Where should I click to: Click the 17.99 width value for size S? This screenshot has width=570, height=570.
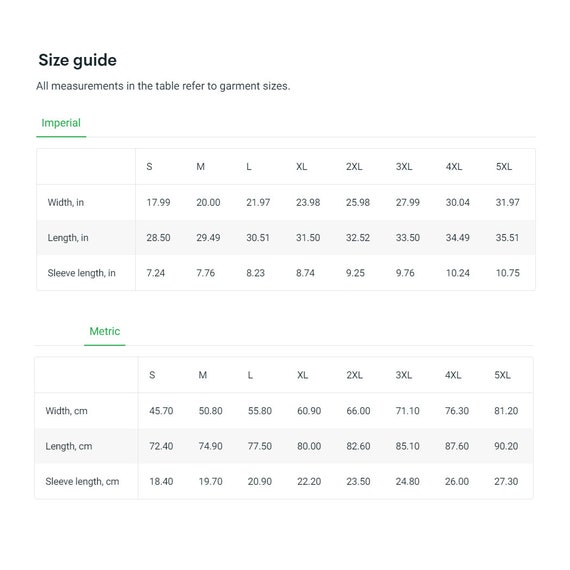158,202
